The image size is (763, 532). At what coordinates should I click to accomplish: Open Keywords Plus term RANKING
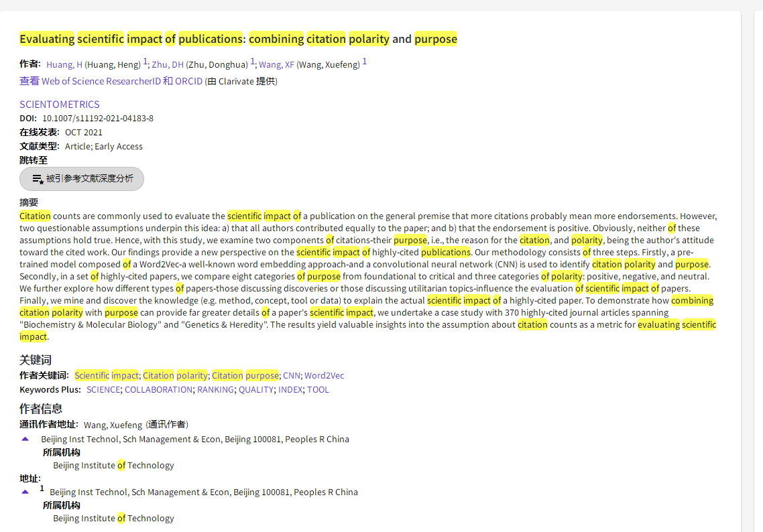pyautogui.click(x=215, y=390)
